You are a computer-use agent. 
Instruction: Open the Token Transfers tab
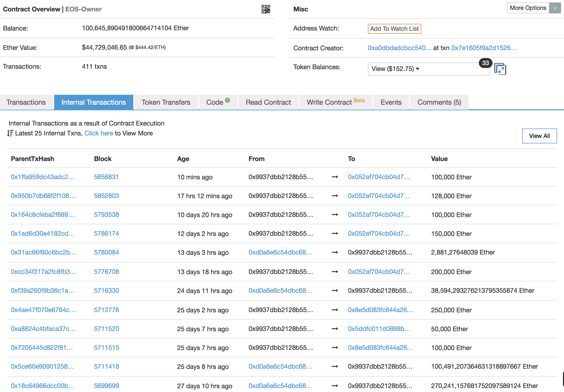(166, 102)
